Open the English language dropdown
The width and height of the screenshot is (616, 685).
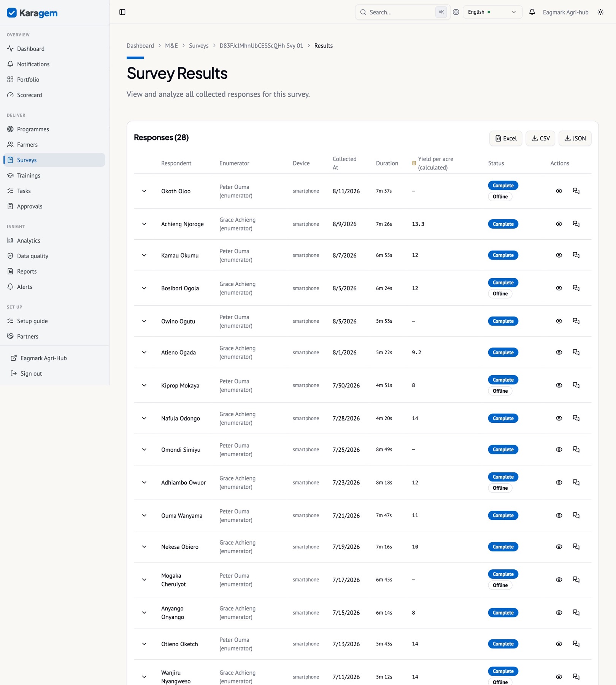point(492,12)
